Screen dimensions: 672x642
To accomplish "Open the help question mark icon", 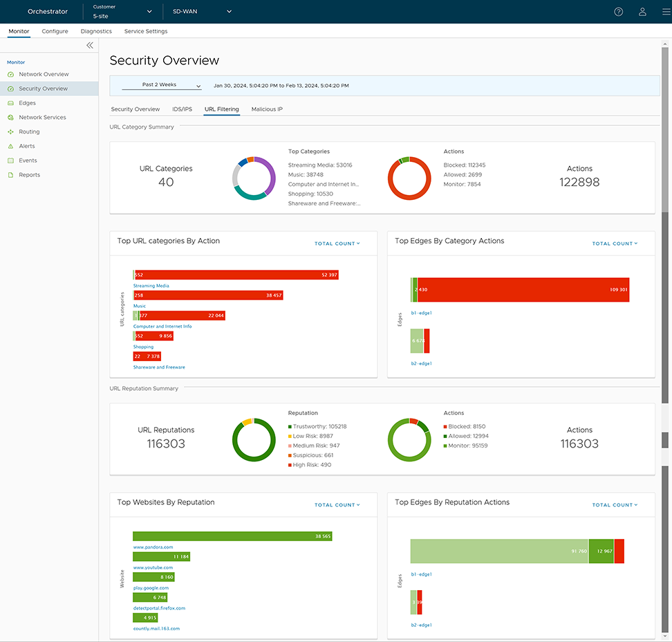I will 618,12.
